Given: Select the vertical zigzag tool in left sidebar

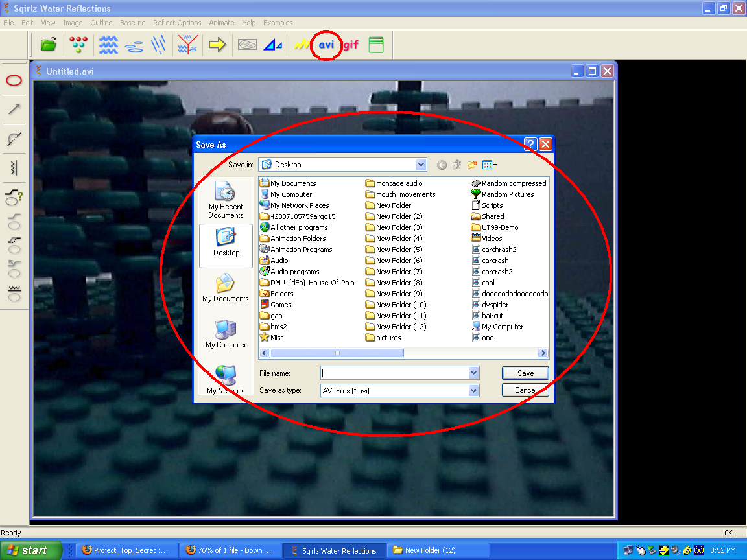Looking at the screenshot, I should point(14,168).
